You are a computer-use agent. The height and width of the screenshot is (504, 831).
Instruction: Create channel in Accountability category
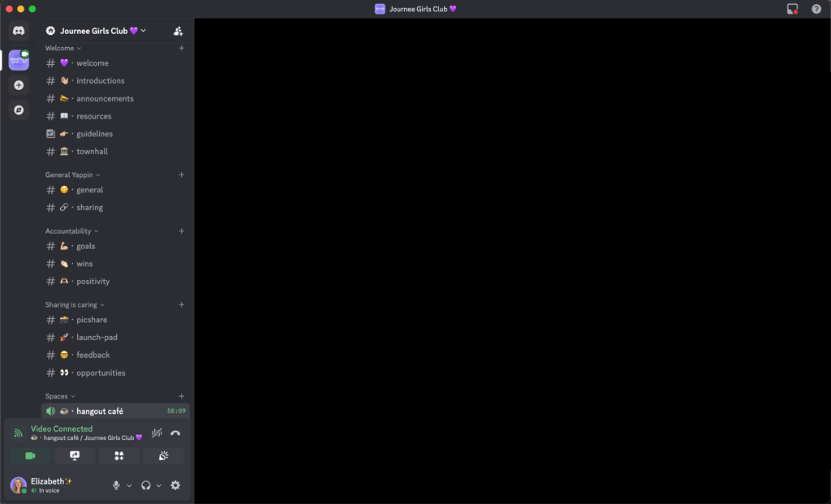tap(181, 231)
